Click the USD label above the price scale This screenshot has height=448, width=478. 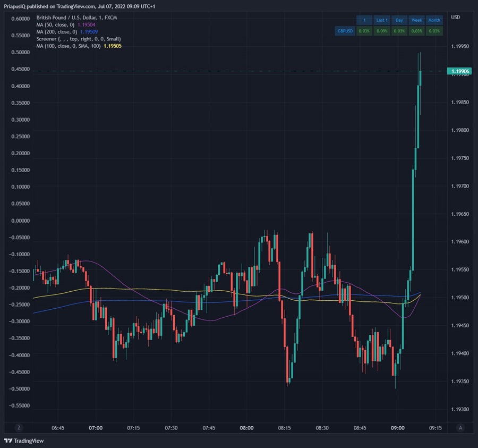click(455, 18)
